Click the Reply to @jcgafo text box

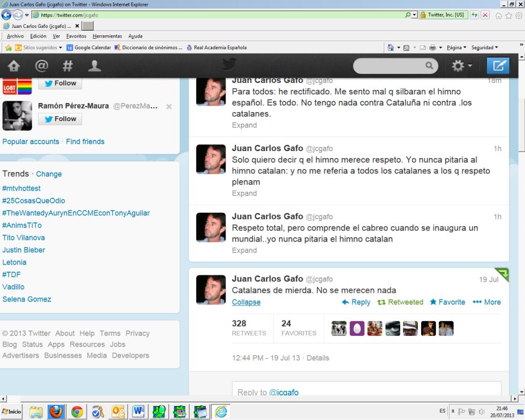pyautogui.click(x=366, y=388)
